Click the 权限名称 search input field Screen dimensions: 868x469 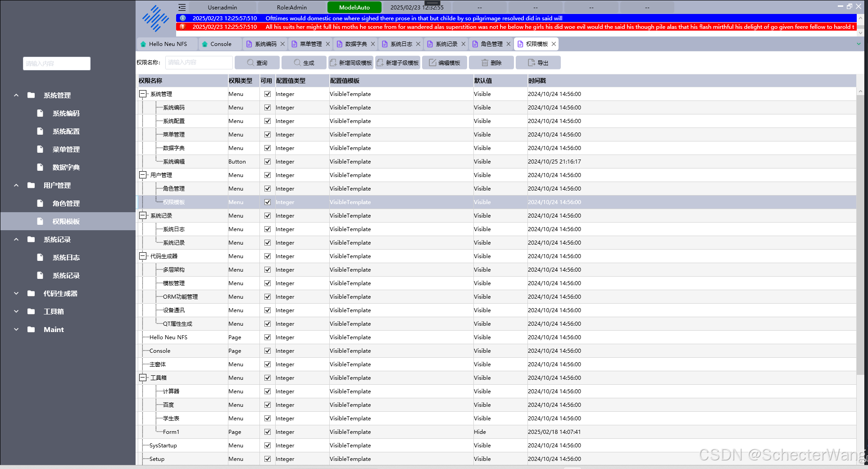click(199, 63)
